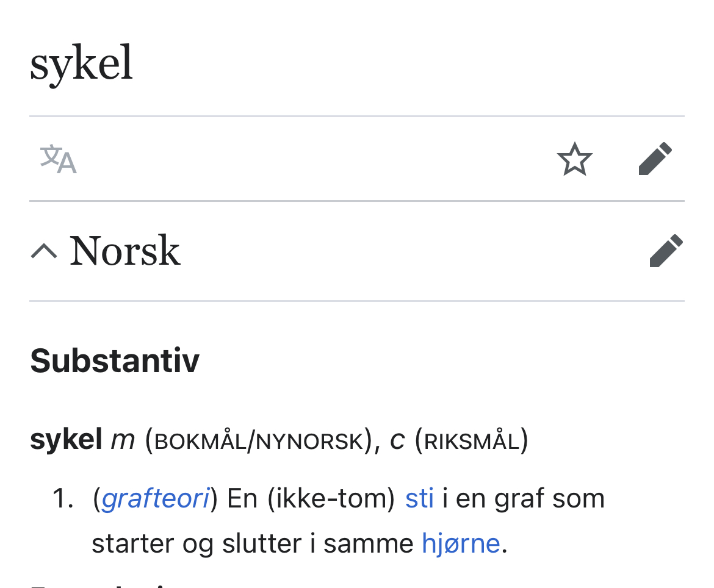The image size is (714, 588).
Task: Collapse the Norsk section using the chevron
Action: [44, 251]
